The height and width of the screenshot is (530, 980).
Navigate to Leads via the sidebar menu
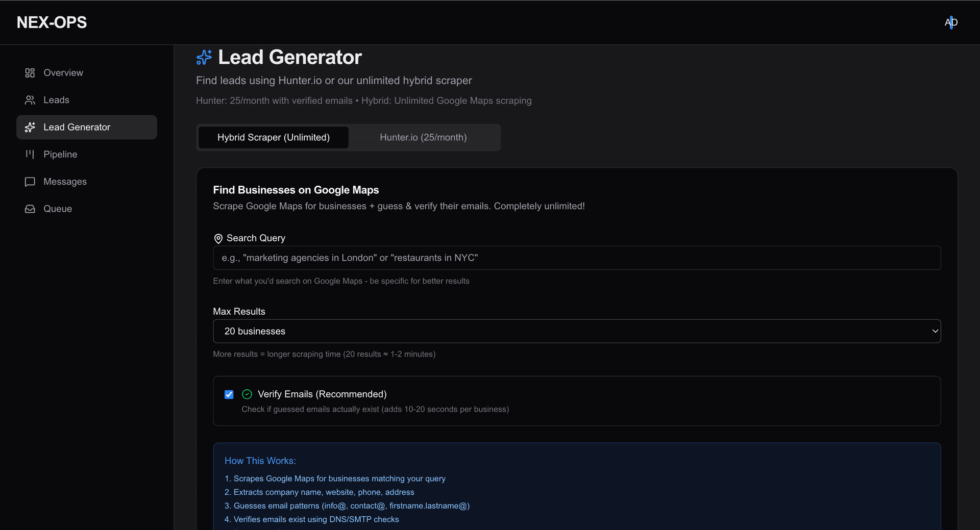click(x=57, y=100)
